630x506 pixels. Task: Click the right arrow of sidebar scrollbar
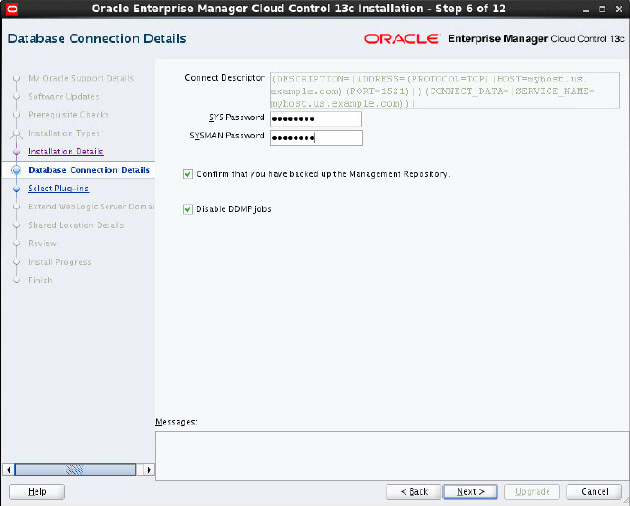click(x=149, y=469)
